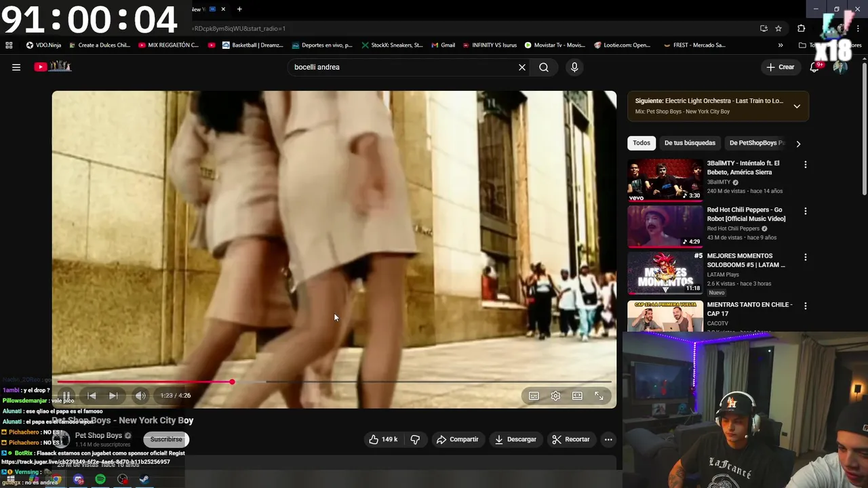Image resolution: width=868 pixels, height=488 pixels.
Task: Open the VDO.Ninja bookmark
Action: [x=44, y=45]
